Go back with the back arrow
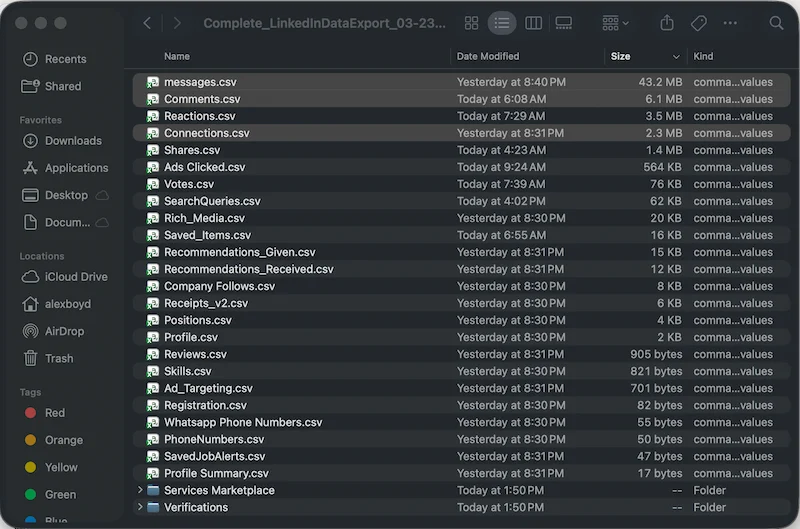 147,23
